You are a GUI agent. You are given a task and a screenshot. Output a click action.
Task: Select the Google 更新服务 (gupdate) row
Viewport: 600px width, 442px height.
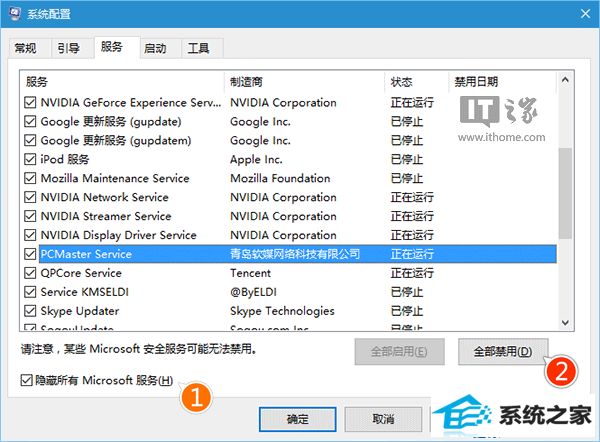(289, 121)
